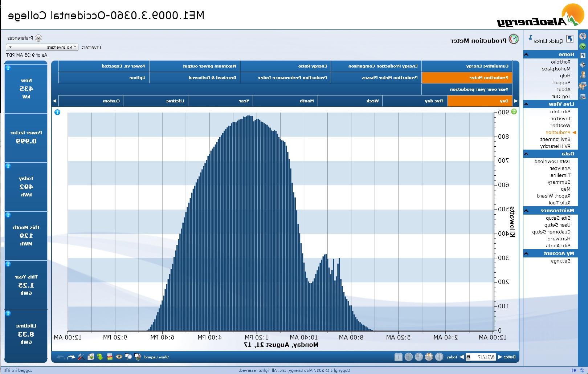
Task: Open Production Performance Index tab
Action: [285, 78]
